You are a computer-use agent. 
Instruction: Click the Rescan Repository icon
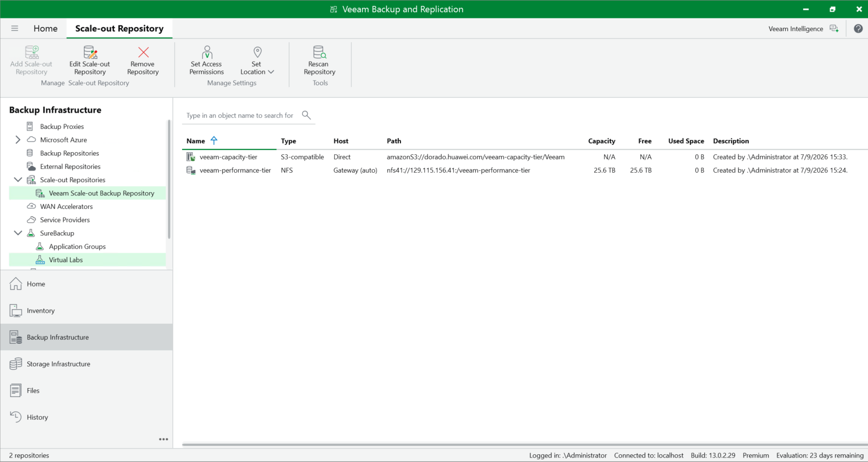pos(319,52)
